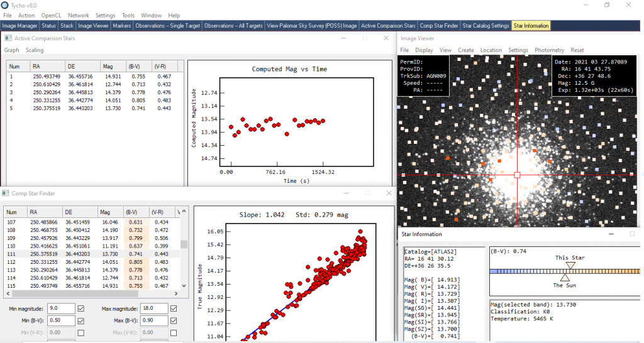Image resolution: width=644 pixels, height=343 pixels.
Task: Enable the Max (V-R) checkbox
Action: tap(174, 333)
